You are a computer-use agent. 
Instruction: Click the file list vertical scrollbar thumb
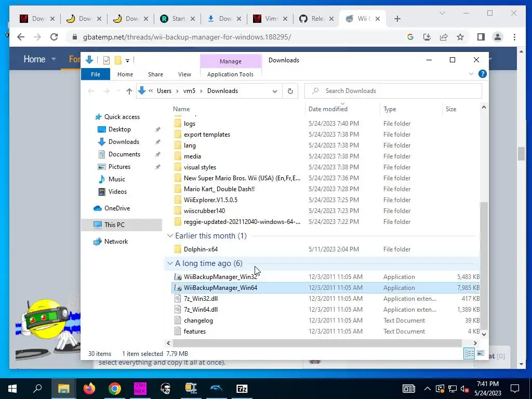[484, 265]
